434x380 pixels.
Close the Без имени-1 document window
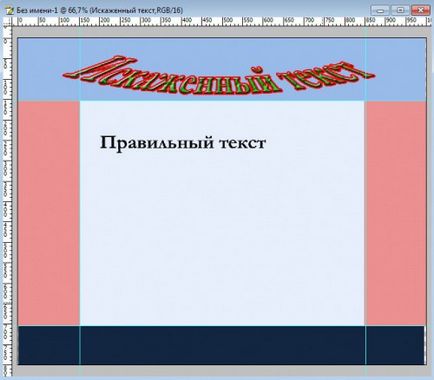click(x=421, y=10)
